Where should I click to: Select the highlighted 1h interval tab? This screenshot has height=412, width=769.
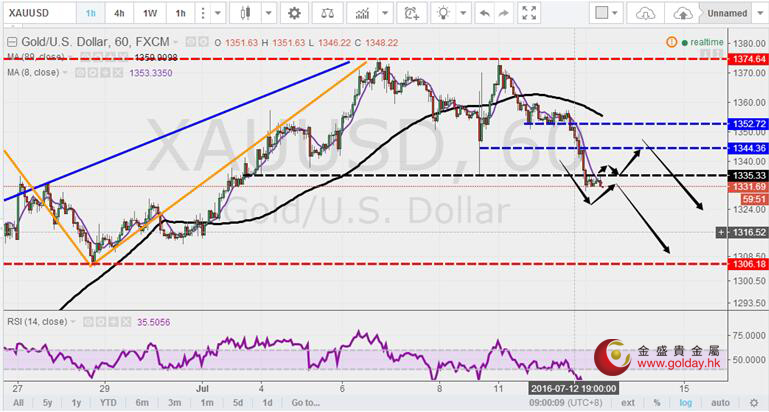pyautogui.click(x=90, y=13)
